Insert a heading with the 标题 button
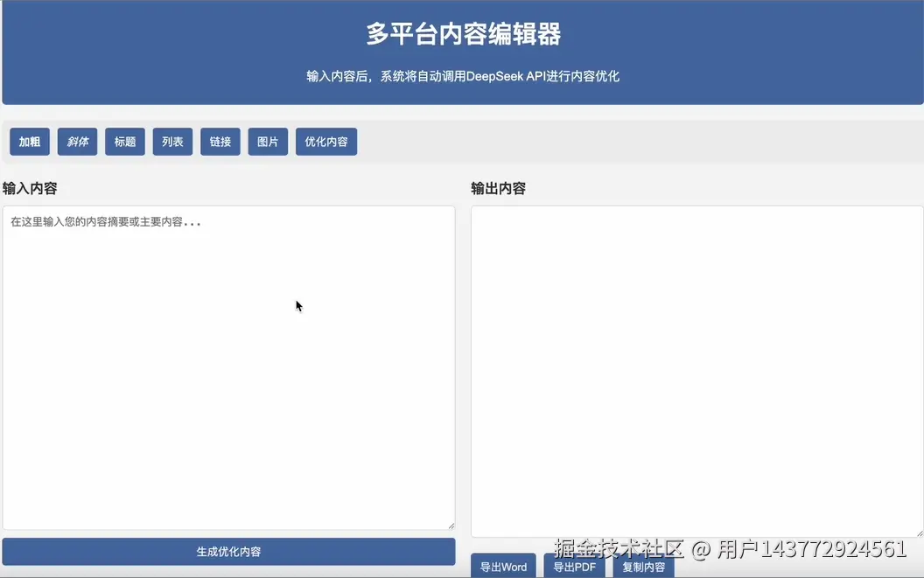Viewport: 924px width, 578px height. 125,142
